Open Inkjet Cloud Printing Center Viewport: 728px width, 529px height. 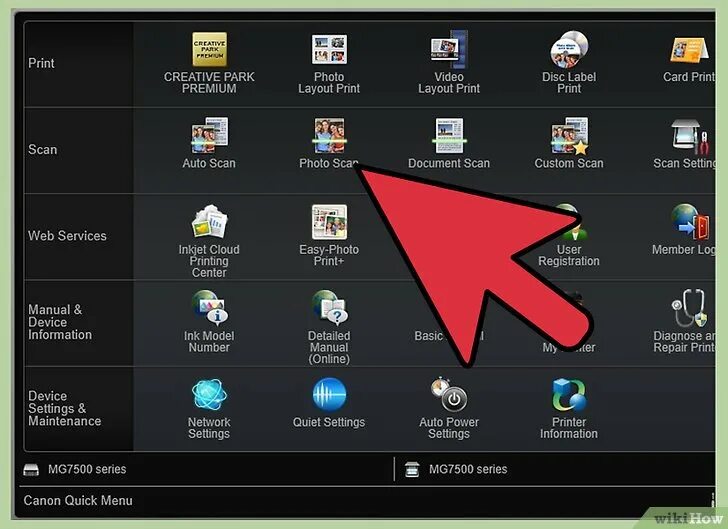pyautogui.click(x=209, y=241)
